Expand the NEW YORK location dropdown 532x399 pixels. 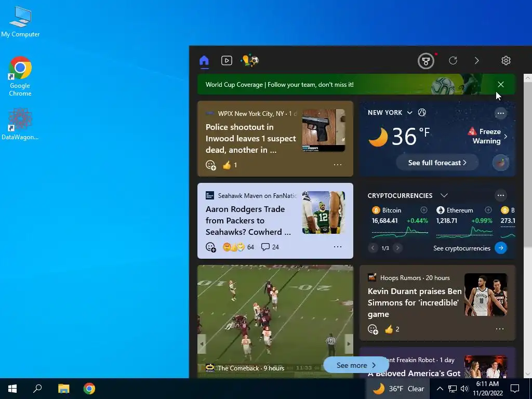tap(409, 113)
